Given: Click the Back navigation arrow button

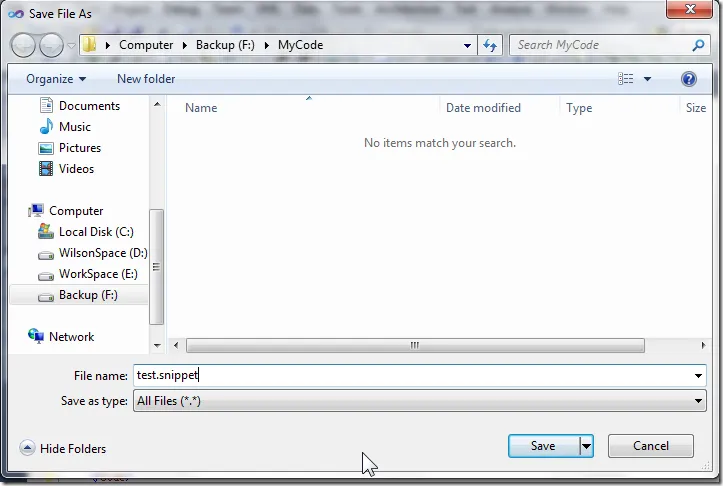Looking at the screenshot, I should click(x=23, y=45).
